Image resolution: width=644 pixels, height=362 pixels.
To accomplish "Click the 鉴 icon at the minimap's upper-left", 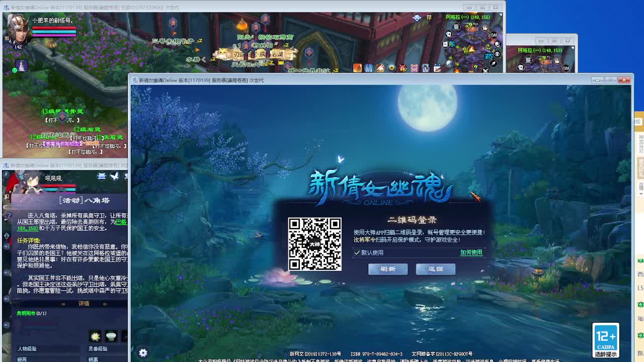I will tap(456, 27).
